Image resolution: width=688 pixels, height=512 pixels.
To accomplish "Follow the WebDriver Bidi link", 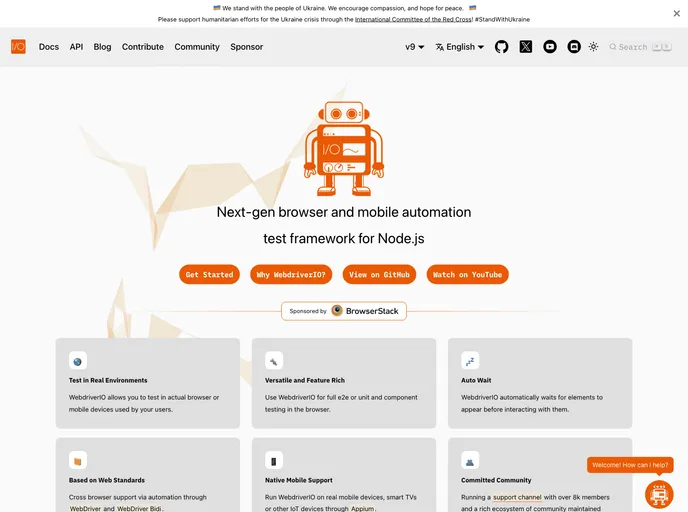I will coord(139,508).
